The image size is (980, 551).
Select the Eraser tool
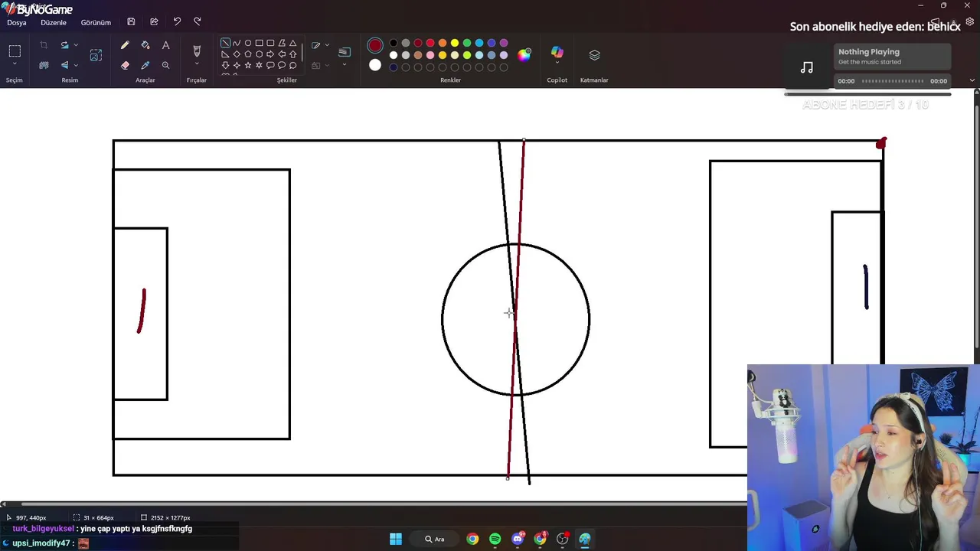[x=125, y=65]
